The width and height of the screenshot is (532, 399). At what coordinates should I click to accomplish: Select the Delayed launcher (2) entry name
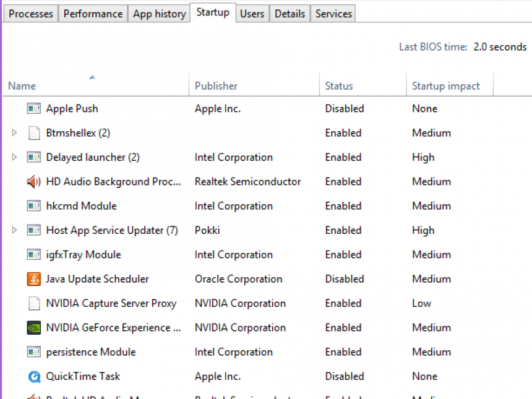click(x=93, y=157)
